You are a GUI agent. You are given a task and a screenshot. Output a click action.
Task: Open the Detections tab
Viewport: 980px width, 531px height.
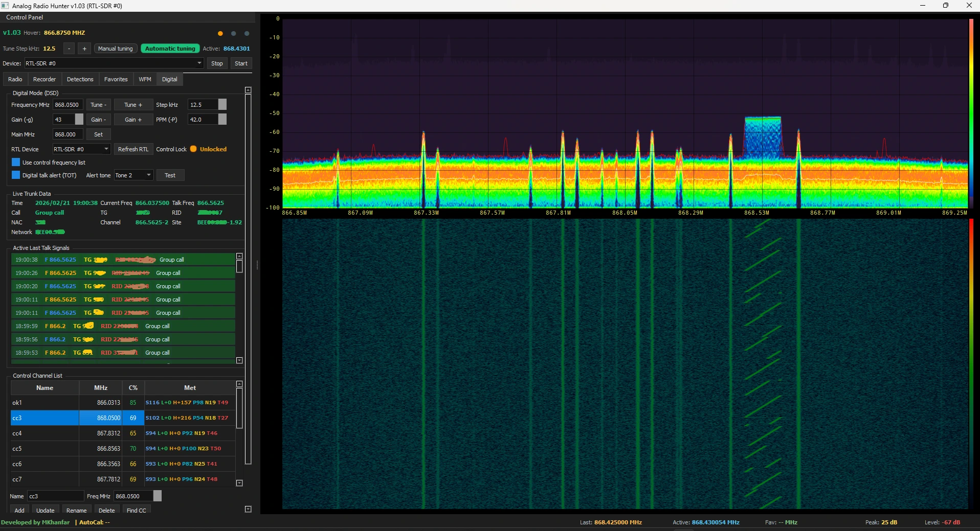coord(79,79)
